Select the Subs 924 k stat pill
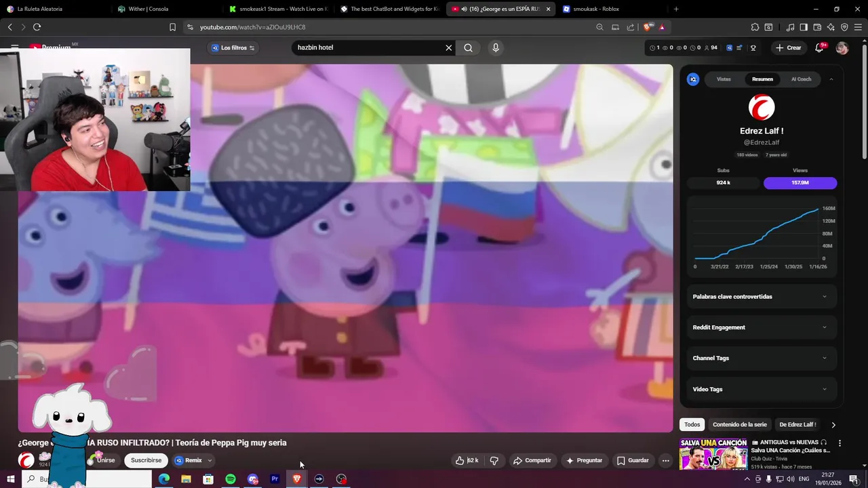Viewport: 868px width, 488px height. [724, 183]
